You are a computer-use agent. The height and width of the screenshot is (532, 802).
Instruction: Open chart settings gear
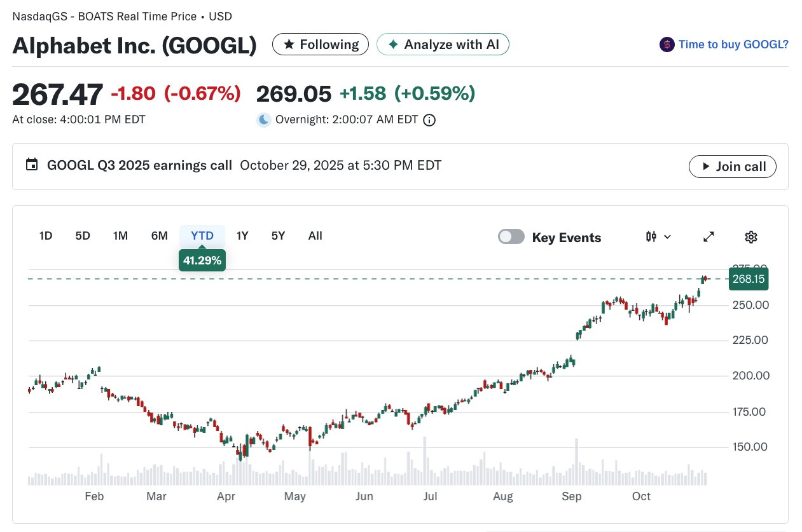pyautogui.click(x=751, y=237)
